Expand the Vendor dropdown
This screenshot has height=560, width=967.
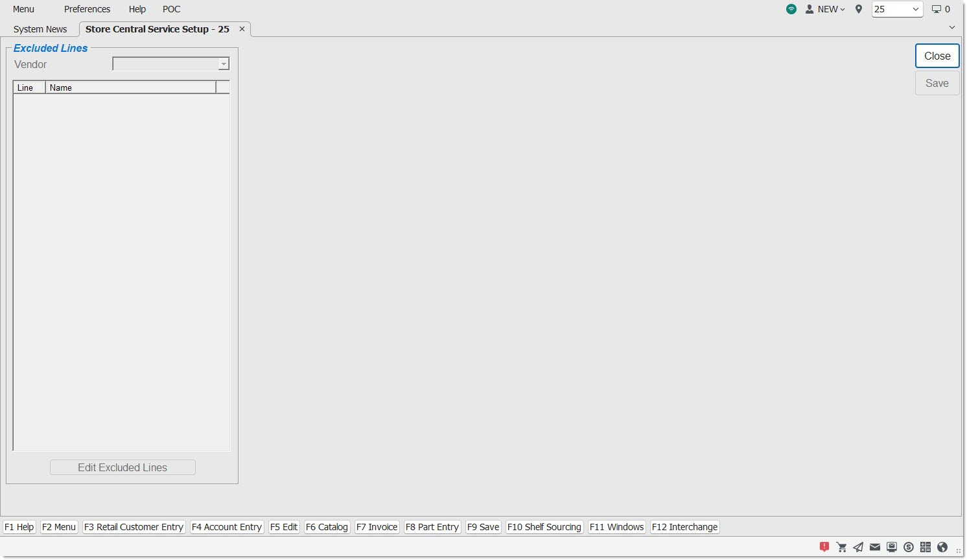click(x=223, y=64)
